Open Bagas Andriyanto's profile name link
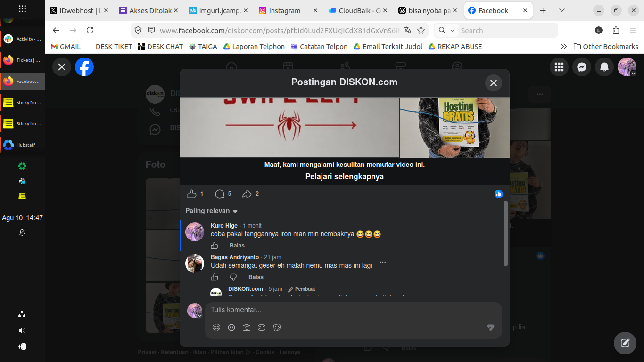 235,257
